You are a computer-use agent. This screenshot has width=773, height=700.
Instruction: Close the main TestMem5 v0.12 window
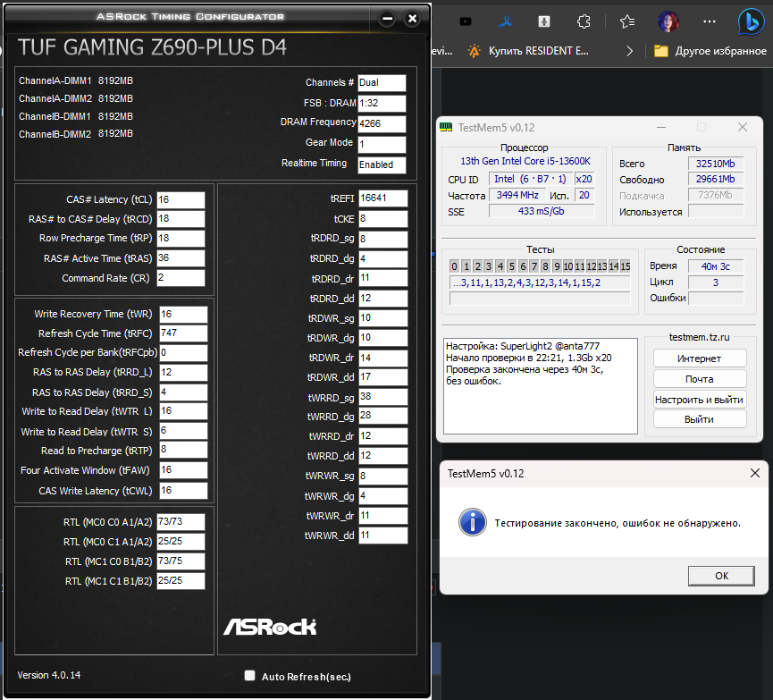743,127
